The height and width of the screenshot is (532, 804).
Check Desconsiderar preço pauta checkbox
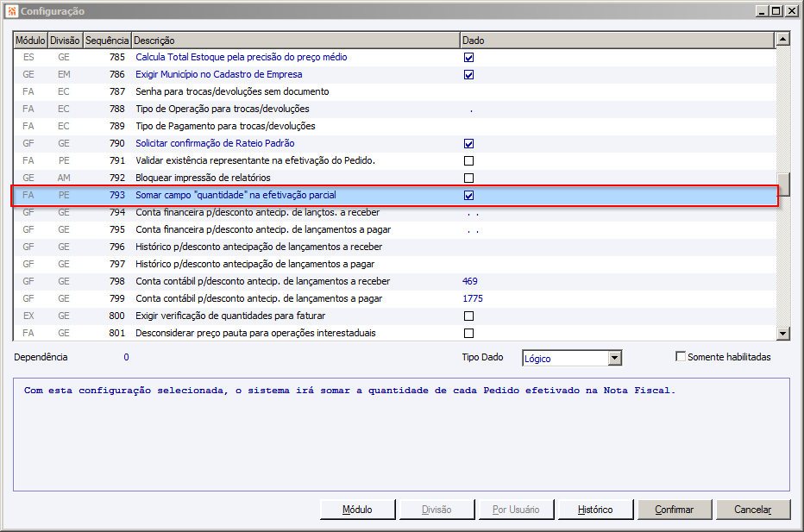pos(468,333)
